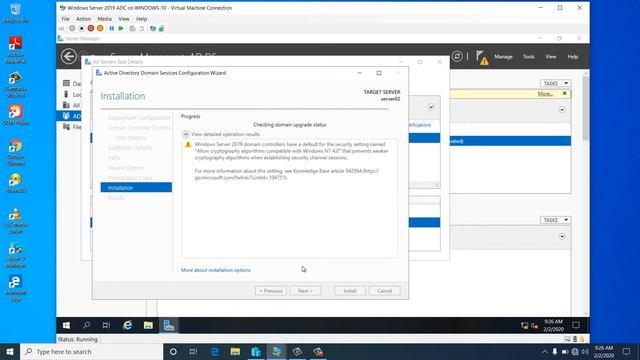Click the VM toolbar Ctrl+Alt+Del icon

click(x=62, y=29)
